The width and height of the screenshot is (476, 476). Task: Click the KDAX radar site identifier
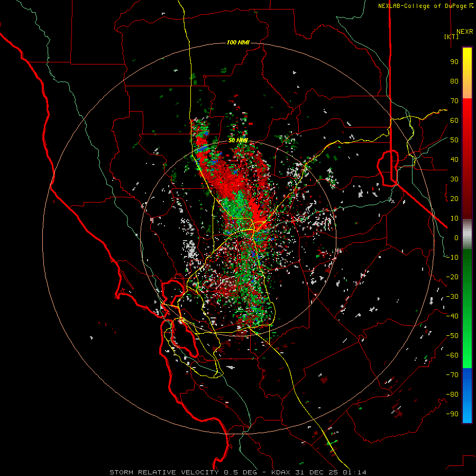click(x=281, y=472)
